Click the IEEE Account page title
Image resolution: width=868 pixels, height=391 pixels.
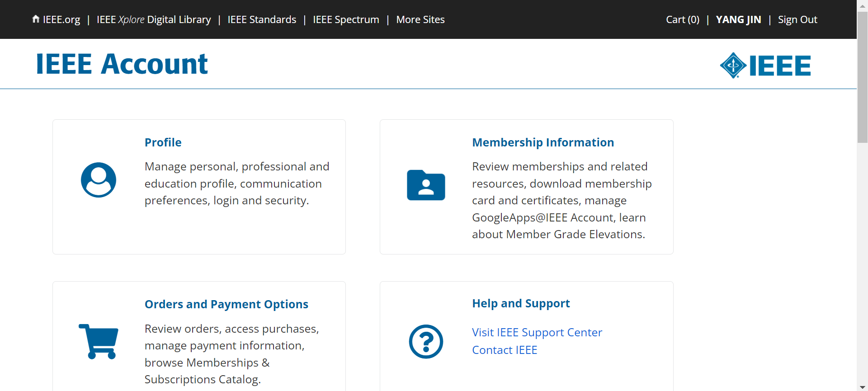122,64
